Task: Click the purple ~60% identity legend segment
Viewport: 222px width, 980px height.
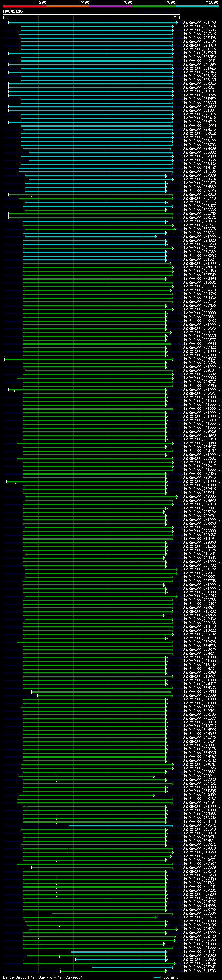Action: (x=111, y=6)
